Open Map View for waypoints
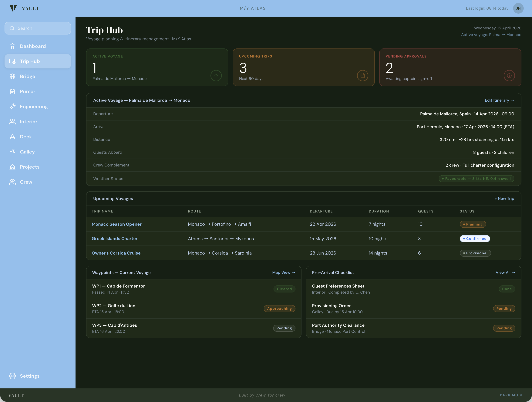 pyautogui.click(x=284, y=273)
